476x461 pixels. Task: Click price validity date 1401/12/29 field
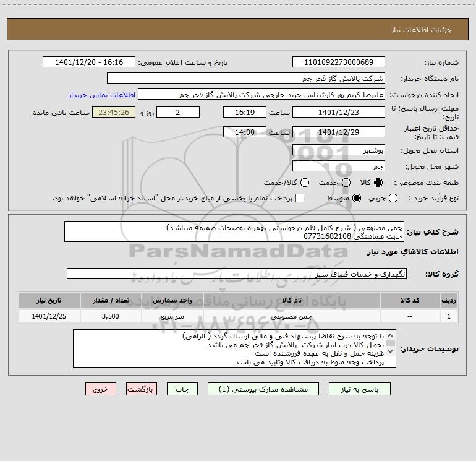[x=339, y=132]
